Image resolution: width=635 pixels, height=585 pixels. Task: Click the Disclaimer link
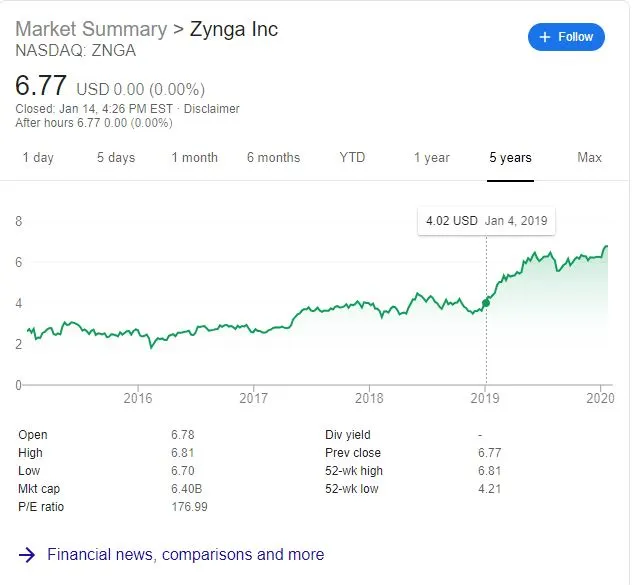click(212, 109)
